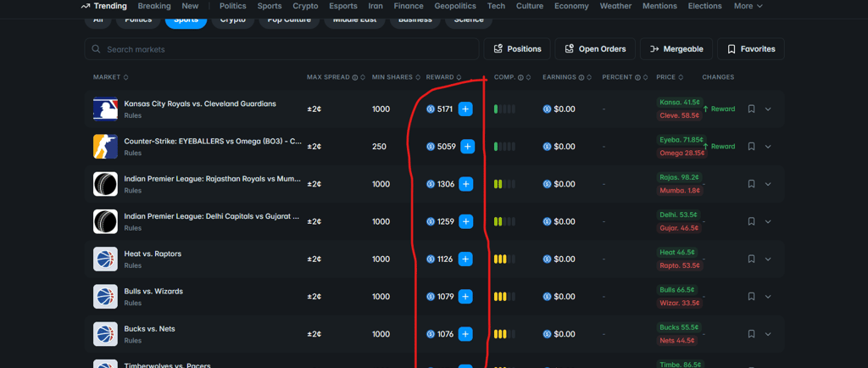Expand Counter-Strike EYEBALLERS vs Omega row
The height and width of the screenshot is (368, 868).
click(x=768, y=147)
